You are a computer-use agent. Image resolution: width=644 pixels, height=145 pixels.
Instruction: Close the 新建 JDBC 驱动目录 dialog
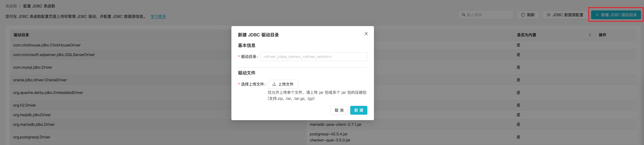click(x=366, y=34)
